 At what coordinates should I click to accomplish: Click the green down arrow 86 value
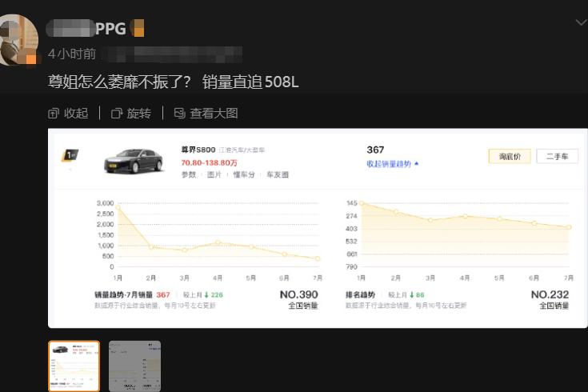(417, 295)
